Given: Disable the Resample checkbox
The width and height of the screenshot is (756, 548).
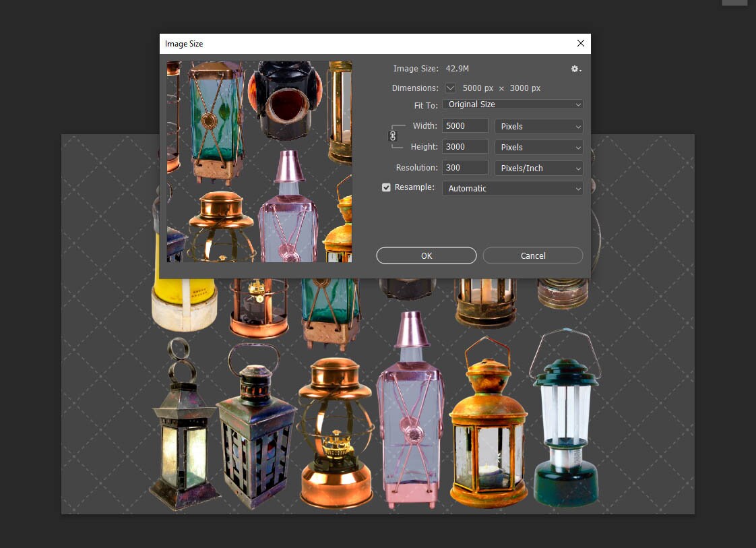Looking at the screenshot, I should click(x=386, y=187).
